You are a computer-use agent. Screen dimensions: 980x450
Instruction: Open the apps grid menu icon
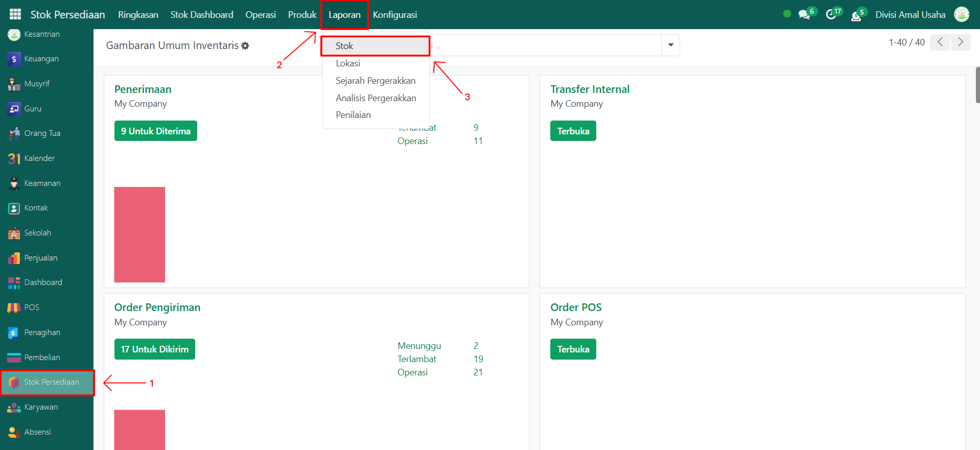coord(15,14)
